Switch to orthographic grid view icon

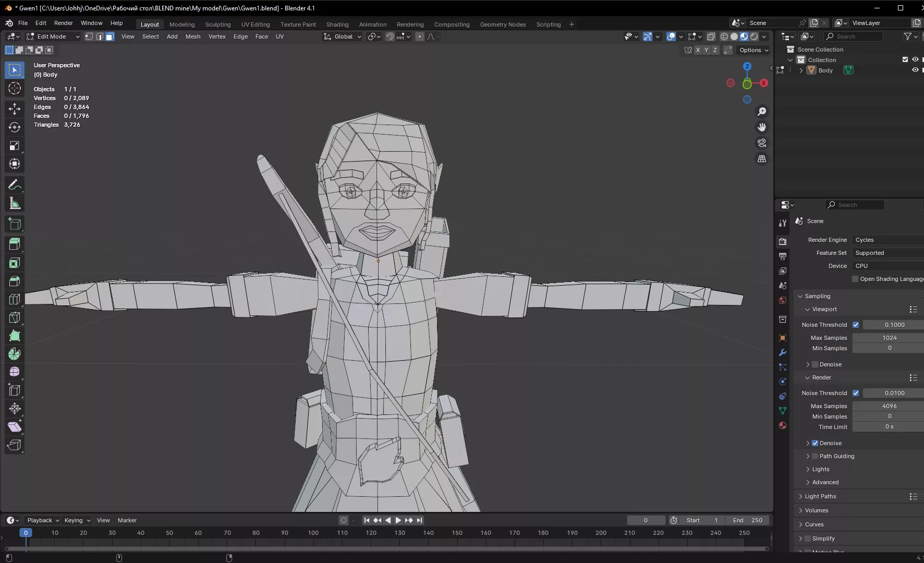(x=762, y=158)
